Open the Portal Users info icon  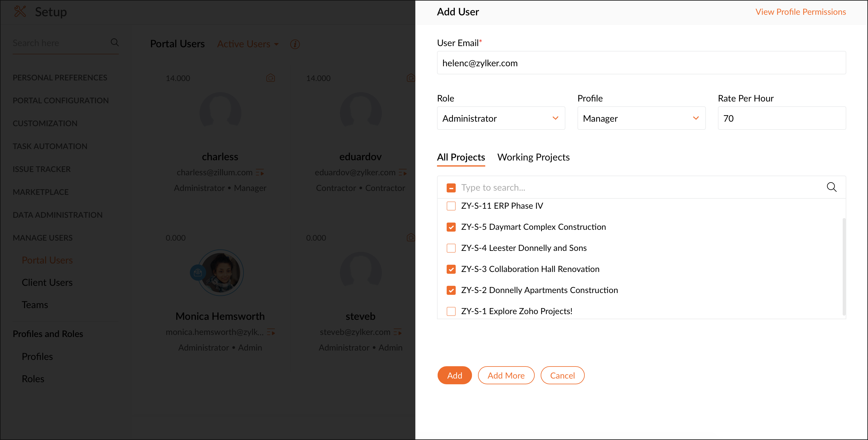(295, 44)
